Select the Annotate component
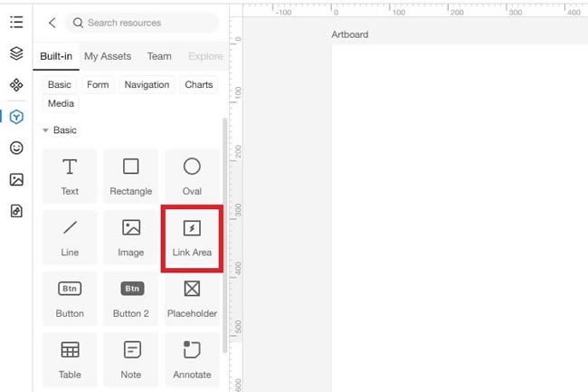 point(192,359)
